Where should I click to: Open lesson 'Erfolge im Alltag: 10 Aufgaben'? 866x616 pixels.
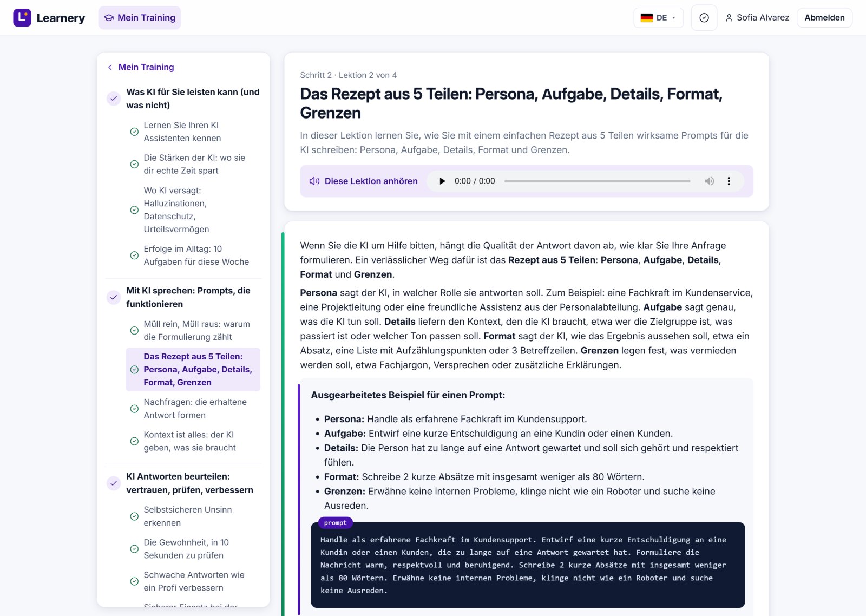pos(193,255)
